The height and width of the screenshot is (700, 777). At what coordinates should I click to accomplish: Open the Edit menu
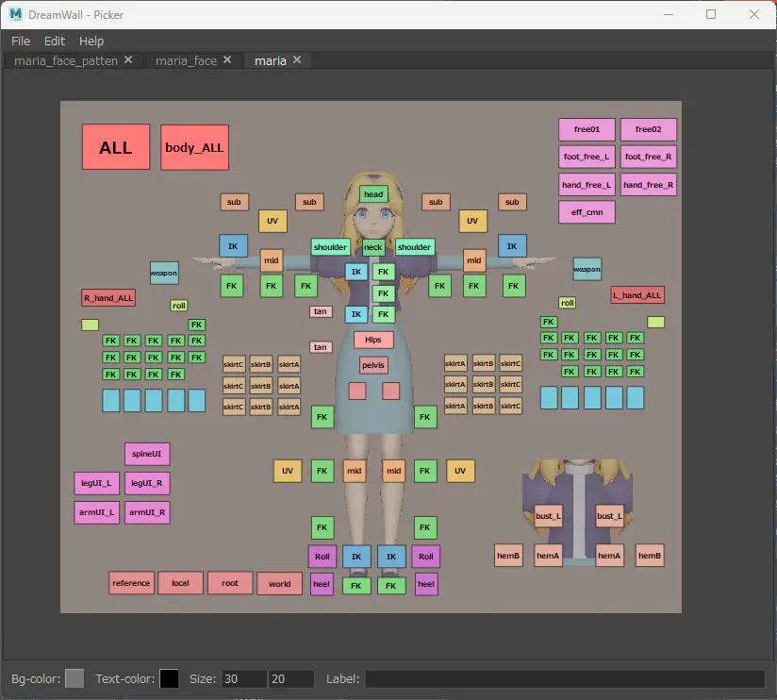point(55,41)
